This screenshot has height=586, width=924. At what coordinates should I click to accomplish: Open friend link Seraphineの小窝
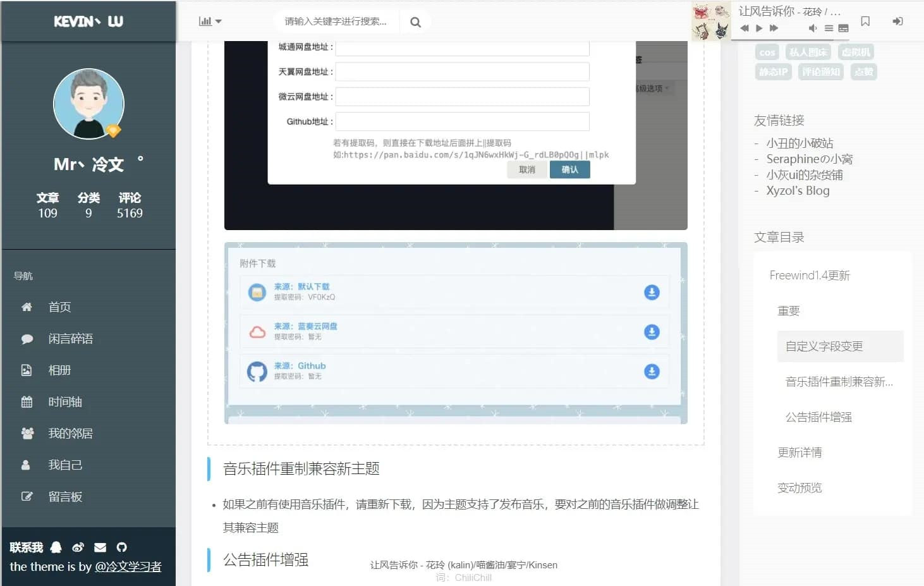click(x=809, y=159)
